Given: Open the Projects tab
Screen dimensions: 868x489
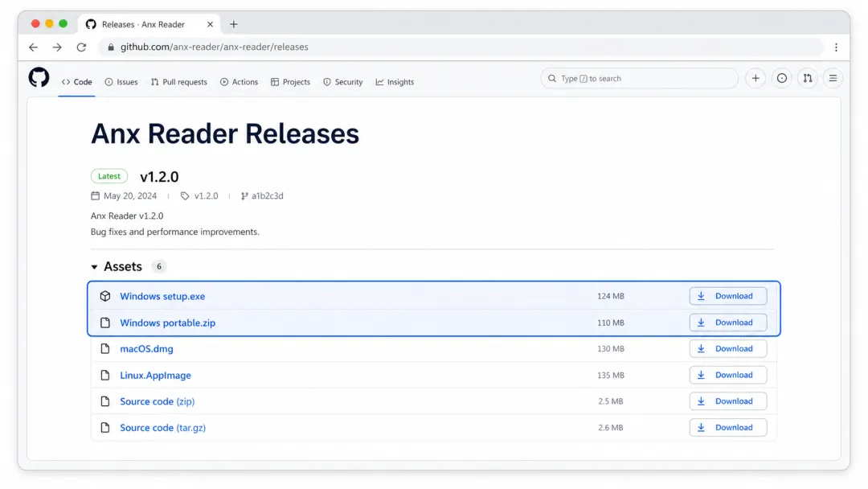Looking at the screenshot, I should pos(291,82).
